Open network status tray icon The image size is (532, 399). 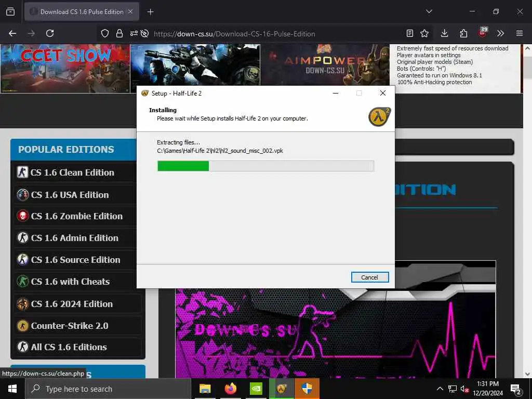453,389
